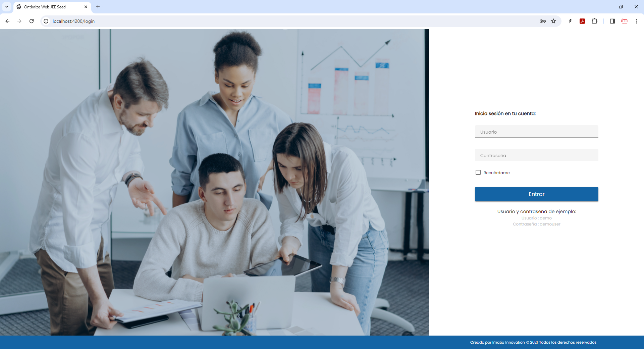
Task: Bookmark this page with the star icon
Action: (x=553, y=21)
